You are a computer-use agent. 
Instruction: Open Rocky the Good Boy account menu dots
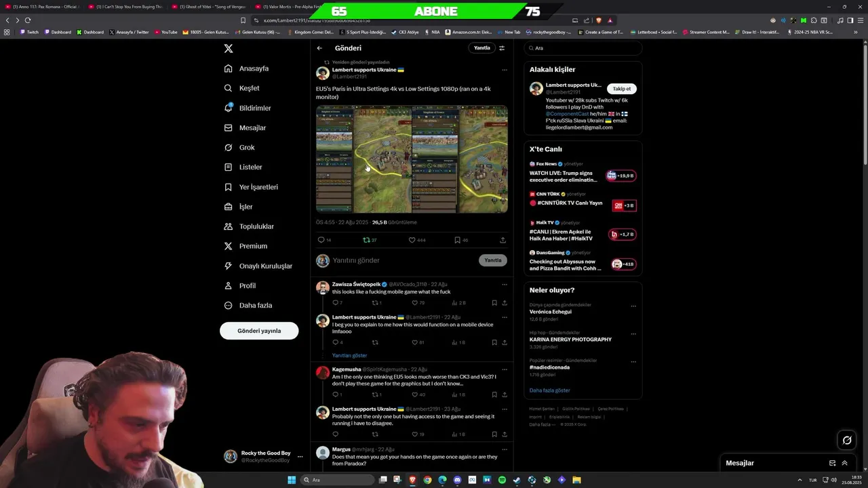click(300, 457)
